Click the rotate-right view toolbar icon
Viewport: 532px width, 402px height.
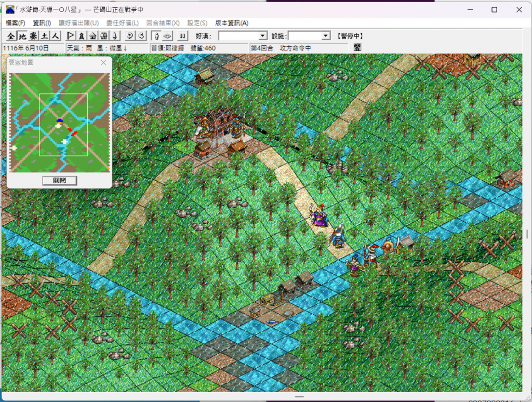(141, 36)
